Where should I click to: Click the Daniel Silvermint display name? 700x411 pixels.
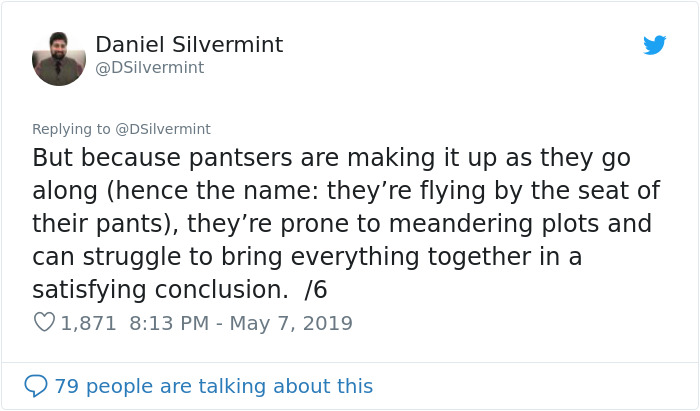[x=189, y=44]
